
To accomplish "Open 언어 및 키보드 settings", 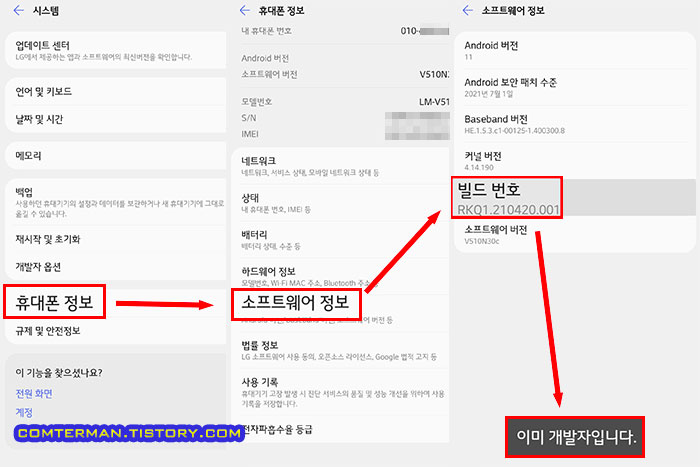I will 116,92.
